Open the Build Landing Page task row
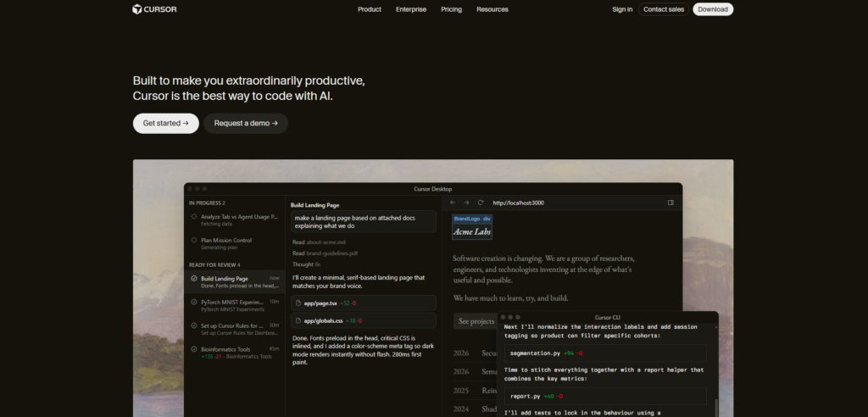This screenshot has height=417, width=868. pos(235,282)
